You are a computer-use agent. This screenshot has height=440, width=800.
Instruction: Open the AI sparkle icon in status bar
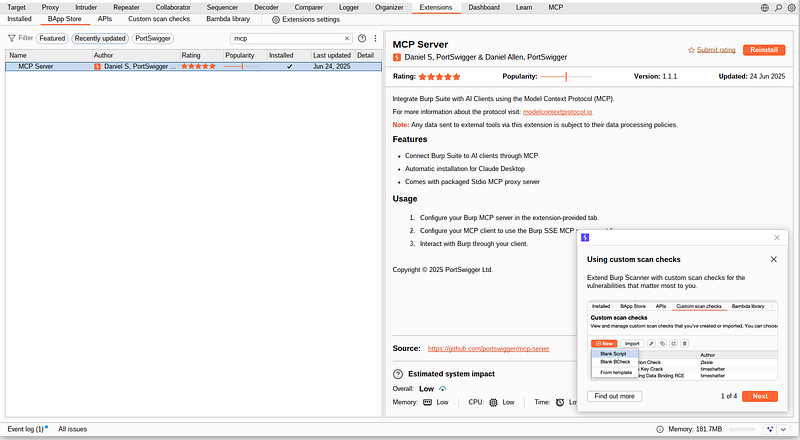tap(770, 429)
